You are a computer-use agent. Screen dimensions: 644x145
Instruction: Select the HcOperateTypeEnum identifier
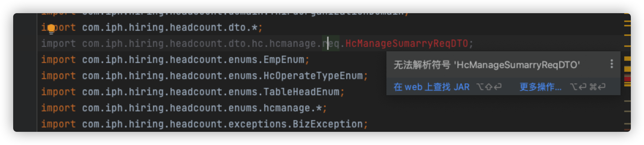tap(313, 76)
